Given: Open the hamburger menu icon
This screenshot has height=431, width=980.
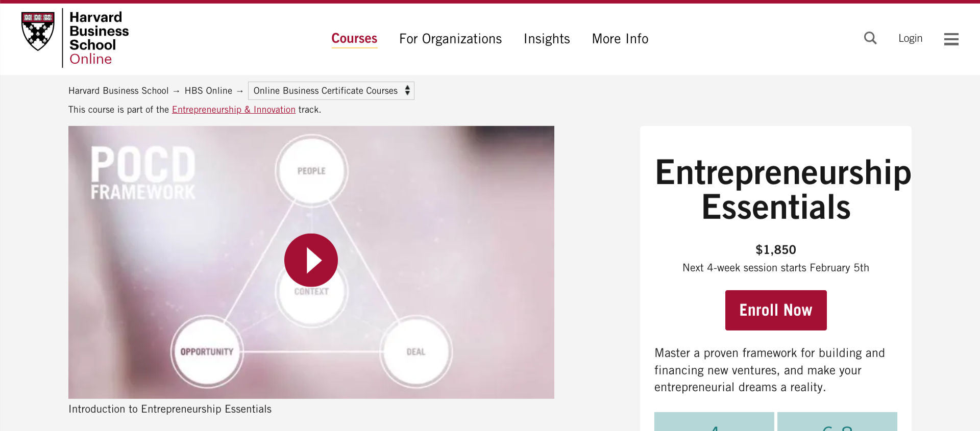Looking at the screenshot, I should (x=951, y=39).
